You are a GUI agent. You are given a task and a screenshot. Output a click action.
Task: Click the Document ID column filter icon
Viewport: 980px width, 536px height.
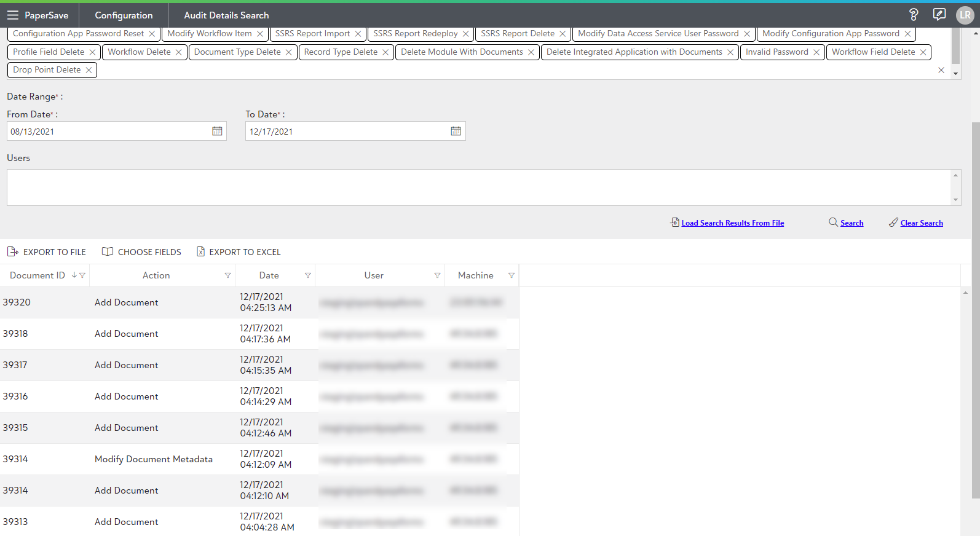82,275
